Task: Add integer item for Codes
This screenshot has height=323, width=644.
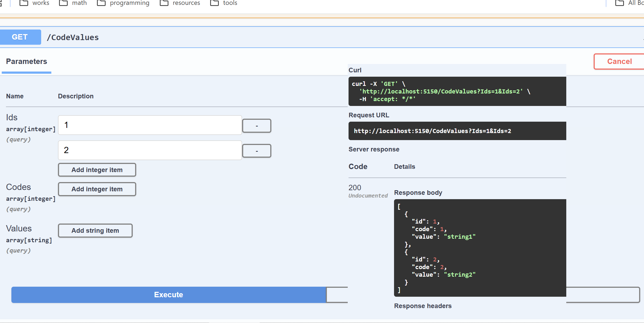Action: tap(97, 189)
